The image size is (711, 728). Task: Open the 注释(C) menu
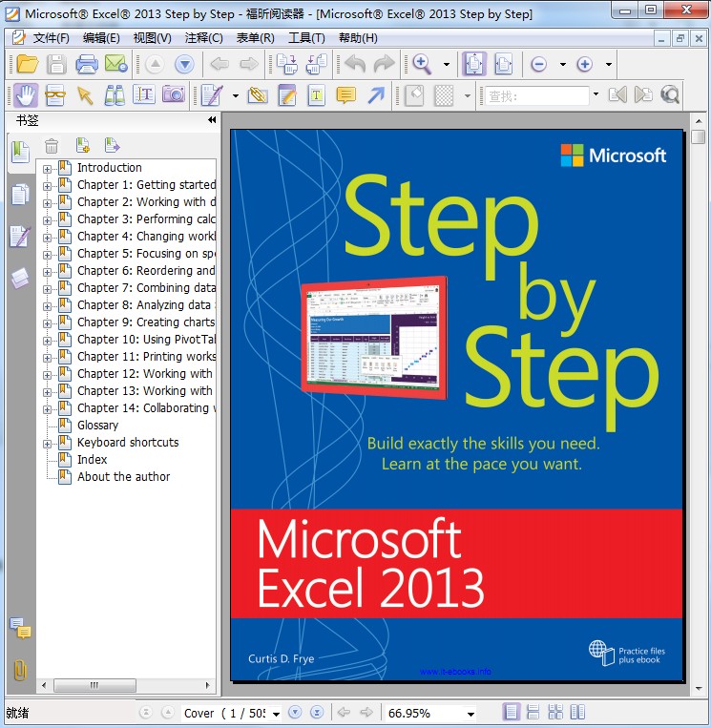point(204,38)
